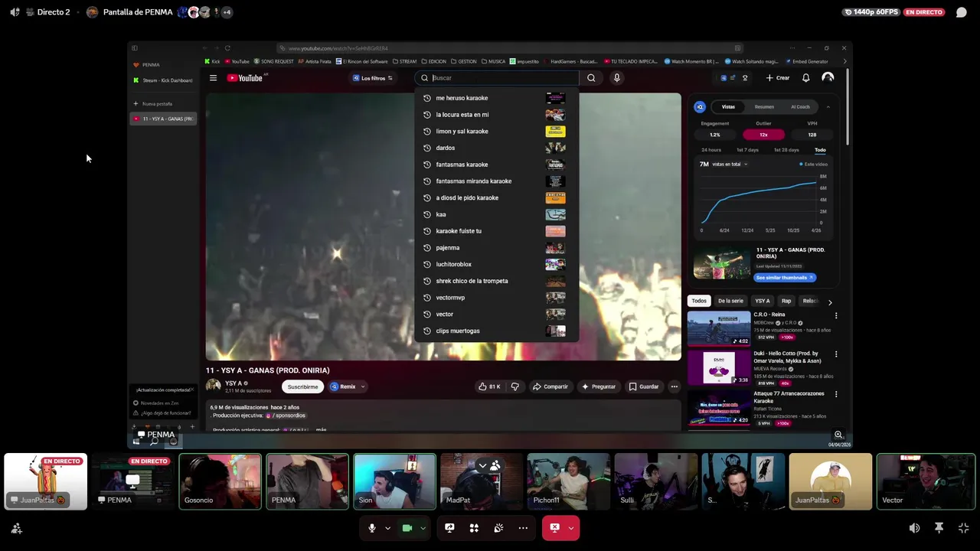Viewport: 980px width, 551px height.
Task: Select suggestion 'limon y sal karaoke'
Action: tap(496, 132)
